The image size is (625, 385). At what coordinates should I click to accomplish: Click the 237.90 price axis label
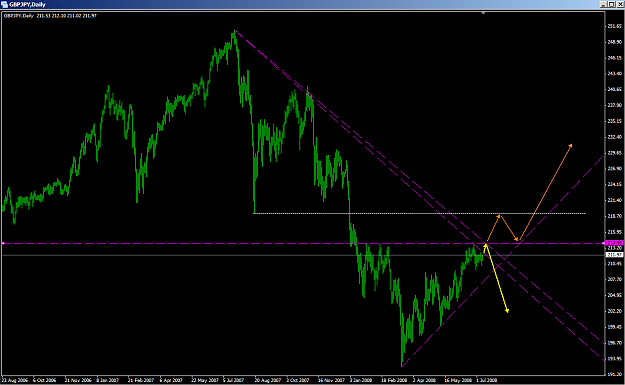[614, 105]
